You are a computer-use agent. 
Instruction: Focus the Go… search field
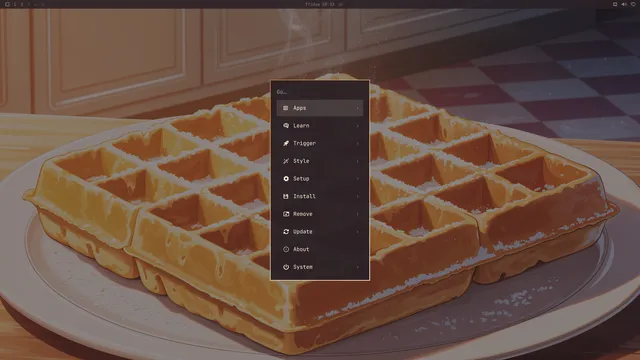point(320,92)
